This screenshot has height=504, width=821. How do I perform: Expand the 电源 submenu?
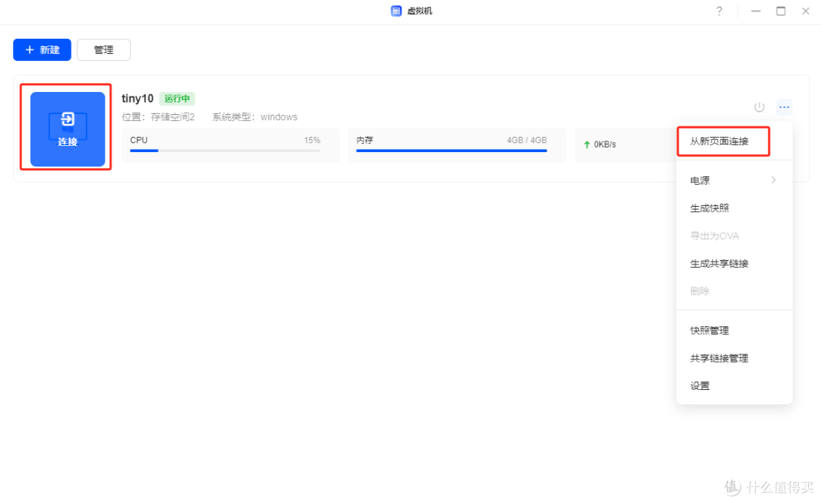pos(734,181)
